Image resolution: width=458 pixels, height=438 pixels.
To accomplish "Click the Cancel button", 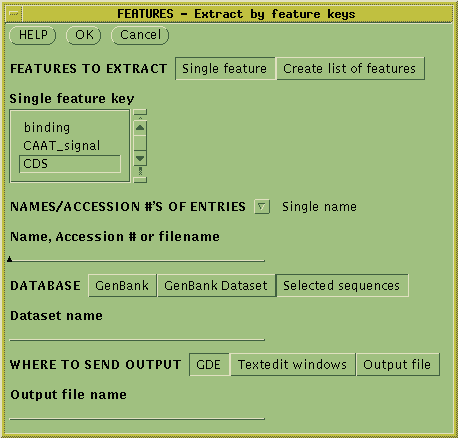I will [x=140, y=35].
